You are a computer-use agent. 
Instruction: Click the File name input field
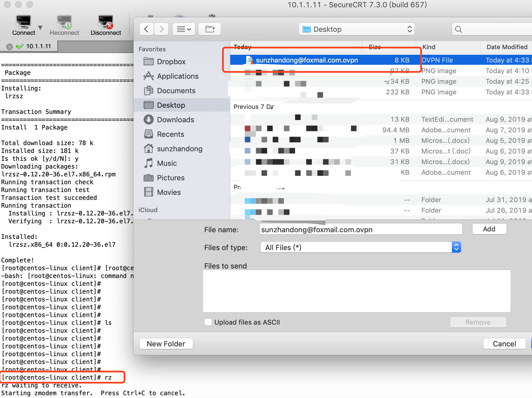click(x=360, y=229)
